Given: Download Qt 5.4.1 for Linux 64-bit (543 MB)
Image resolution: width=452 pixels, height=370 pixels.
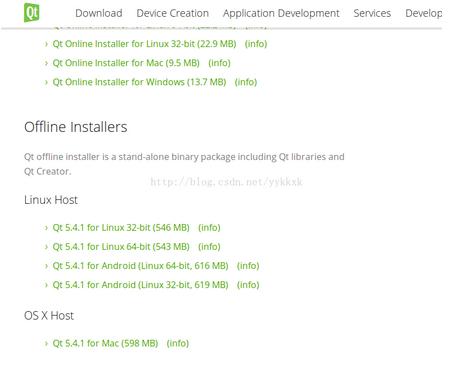Looking at the screenshot, I should [x=121, y=246].
